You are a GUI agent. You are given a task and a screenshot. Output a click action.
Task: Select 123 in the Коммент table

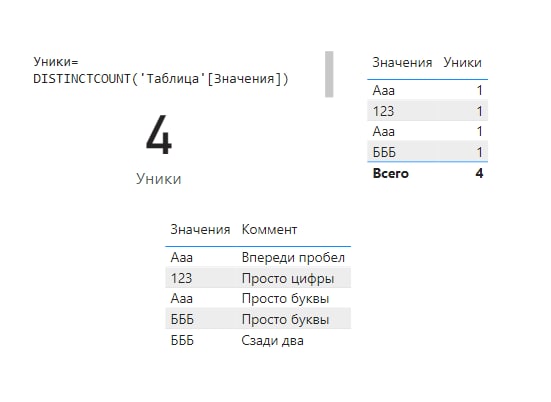(x=181, y=278)
